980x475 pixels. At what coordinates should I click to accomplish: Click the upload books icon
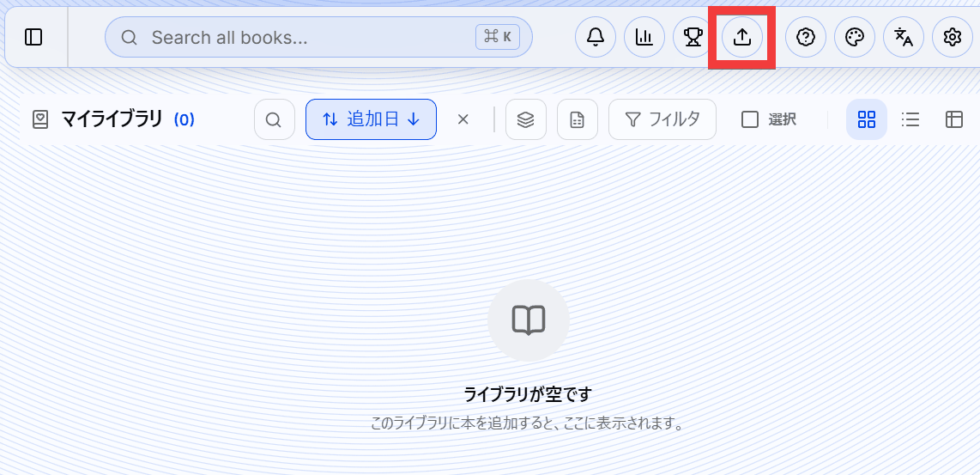[x=742, y=38]
